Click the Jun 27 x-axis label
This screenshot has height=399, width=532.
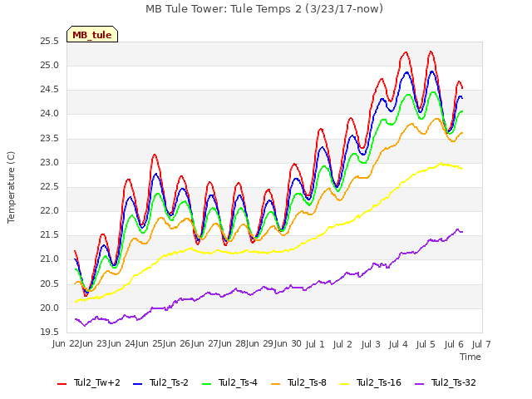204,344
